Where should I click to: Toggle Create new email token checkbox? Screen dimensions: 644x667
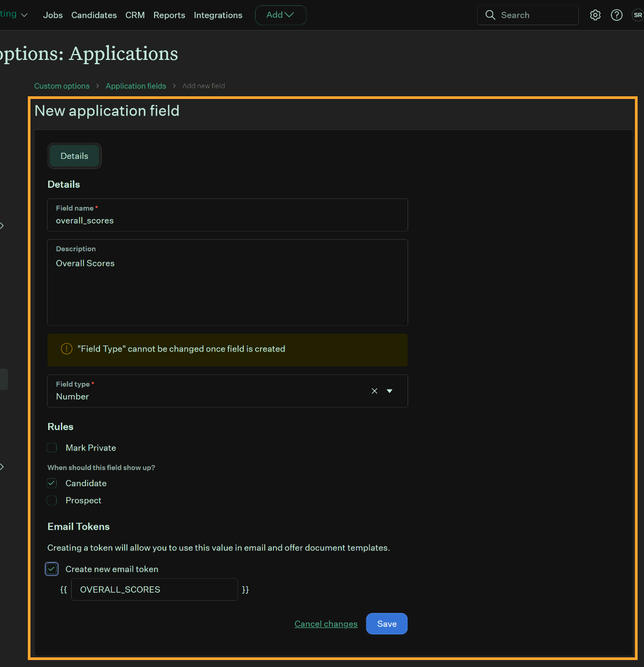pyautogui.click(x=52, y=569)
